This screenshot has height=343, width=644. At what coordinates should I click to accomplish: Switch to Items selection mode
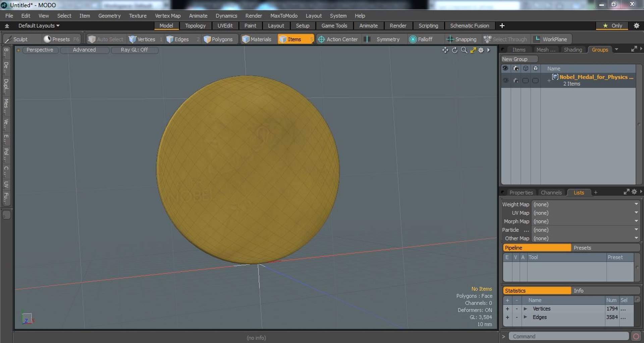pos(295,39)
